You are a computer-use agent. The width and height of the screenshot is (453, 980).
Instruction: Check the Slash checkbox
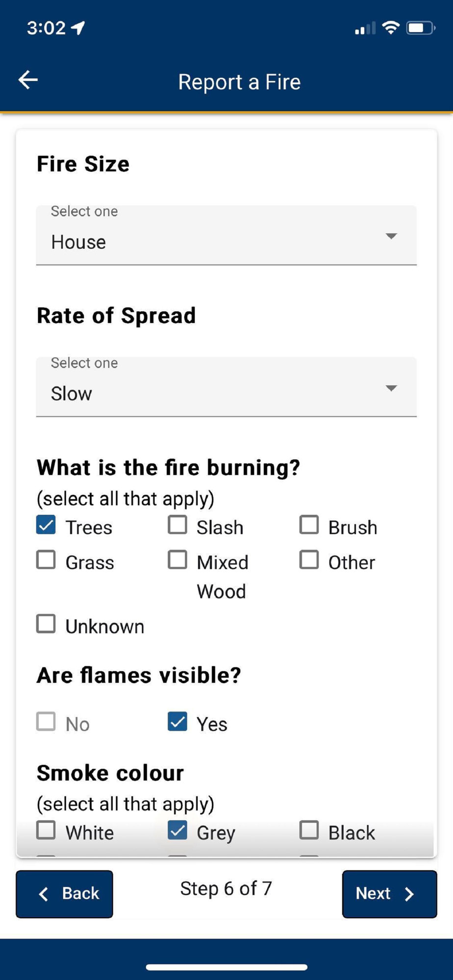[177, 525]
